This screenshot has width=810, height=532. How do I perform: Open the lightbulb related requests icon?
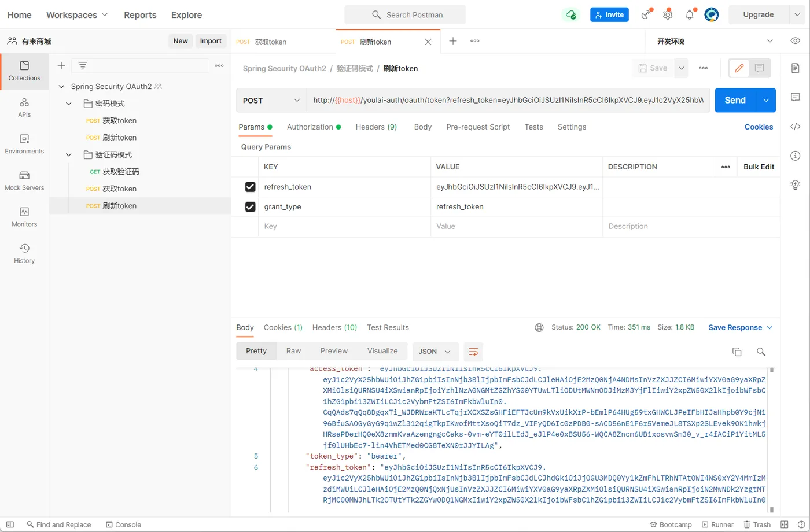(796, 184)
